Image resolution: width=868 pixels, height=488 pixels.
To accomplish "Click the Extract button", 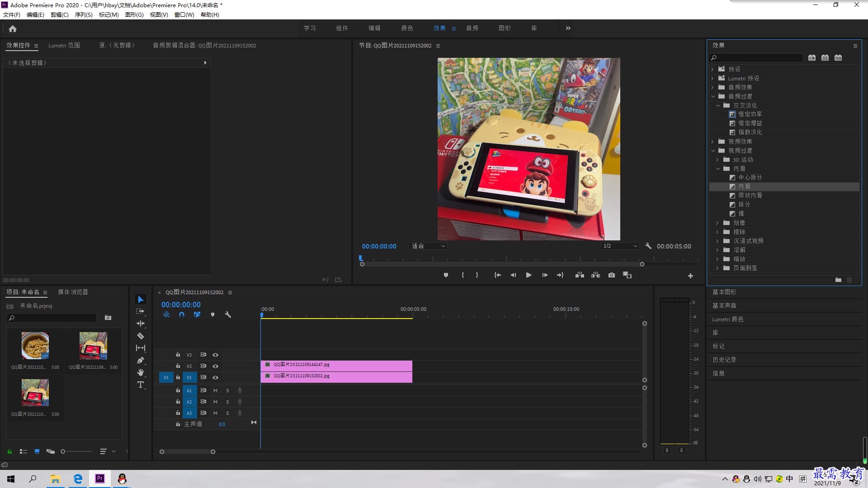I will click(595, 275).
